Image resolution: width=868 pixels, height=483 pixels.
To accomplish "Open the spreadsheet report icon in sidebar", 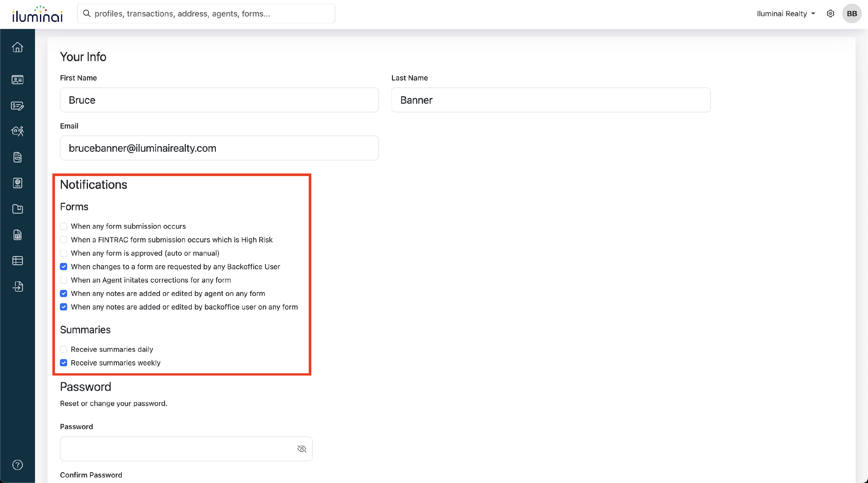I will [18, 235].
